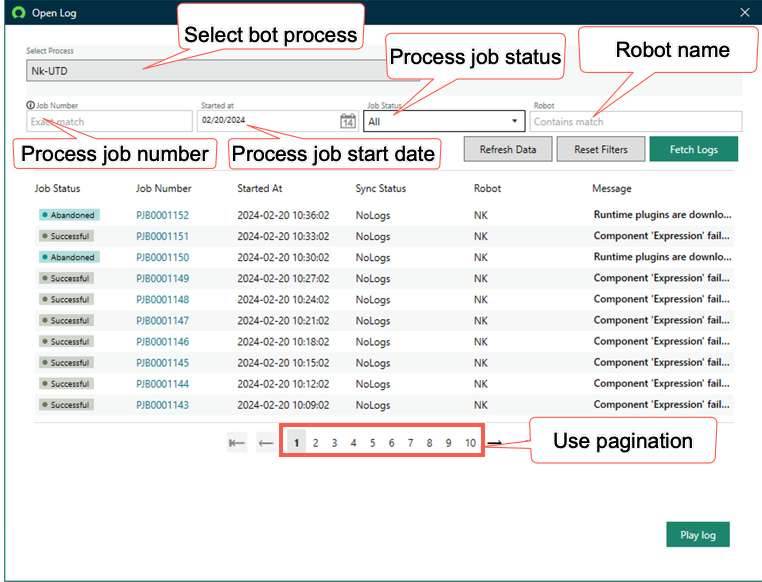This screenshot has height=582, width=762.
Task: Click the Job Number filter field
Action: 109,121
